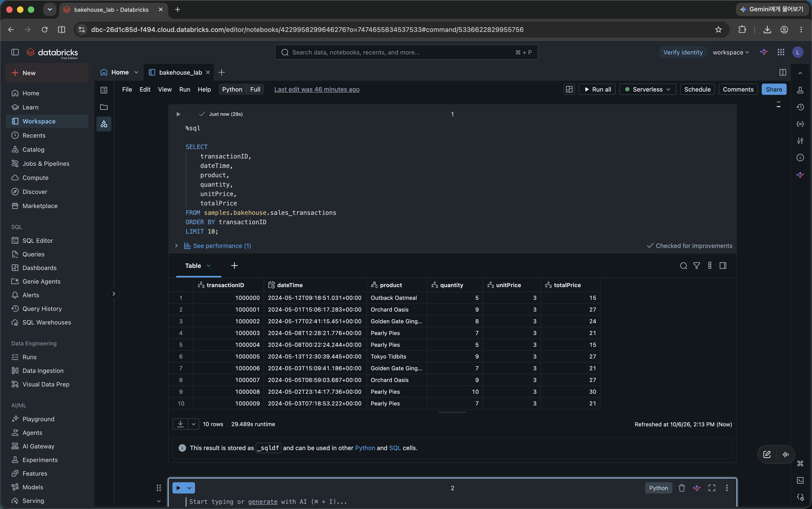The width and height of the screenshot is (812, 509).
Task: Open the Home tab dropdown chevron
Action: point(136,72)
